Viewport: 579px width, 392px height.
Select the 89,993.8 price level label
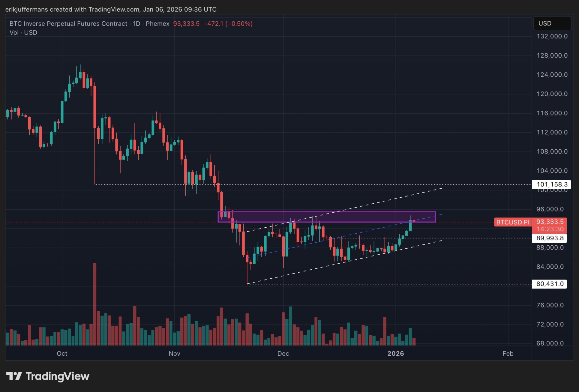pos(550,238)
